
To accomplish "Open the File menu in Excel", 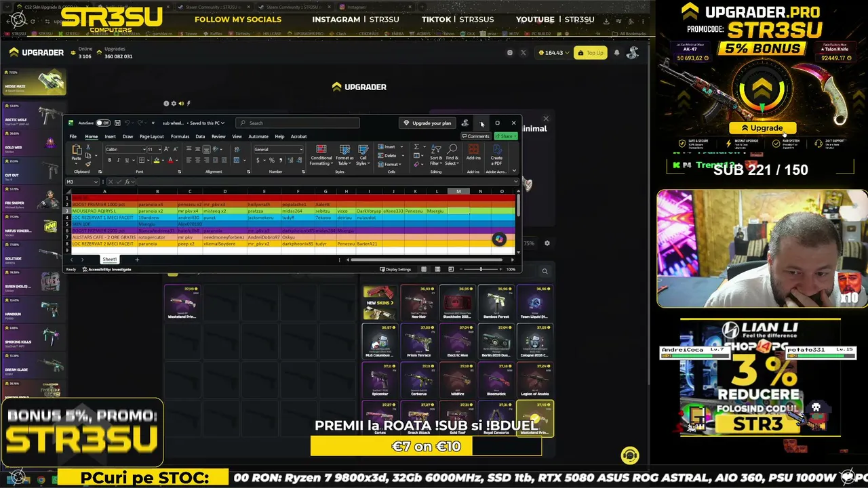I will pyautogui.click(x=73, y=136).
